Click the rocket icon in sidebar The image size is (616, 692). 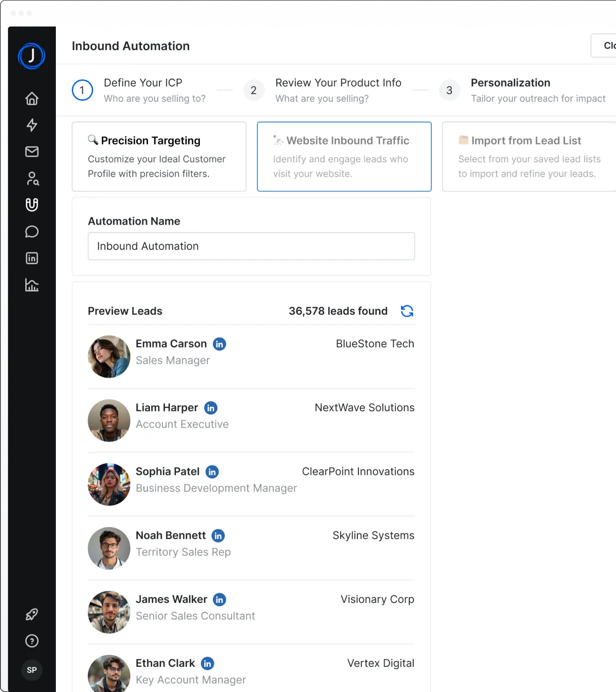(32, 614)
